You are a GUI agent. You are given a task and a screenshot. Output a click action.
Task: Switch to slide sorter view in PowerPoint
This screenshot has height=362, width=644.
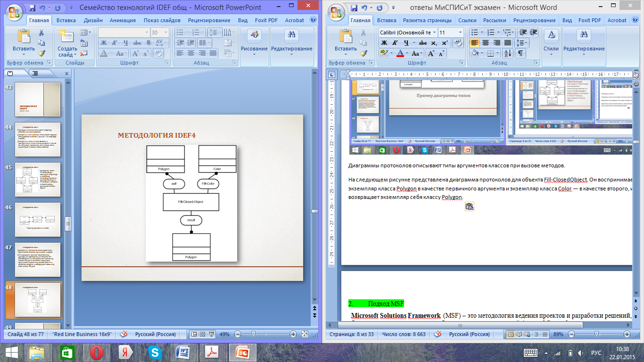pos(202,334)
